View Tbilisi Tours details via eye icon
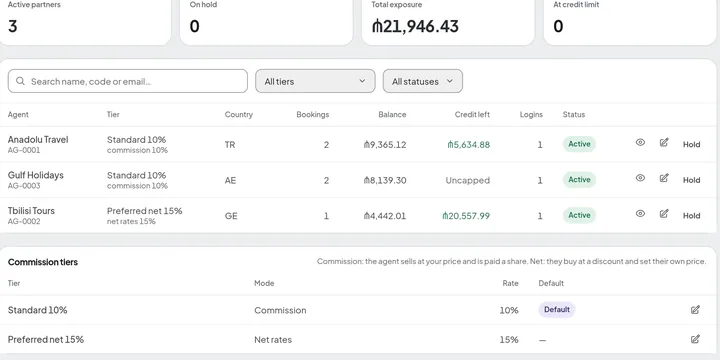The height and width of the screenshot is (360, 720). click(640, 214)
